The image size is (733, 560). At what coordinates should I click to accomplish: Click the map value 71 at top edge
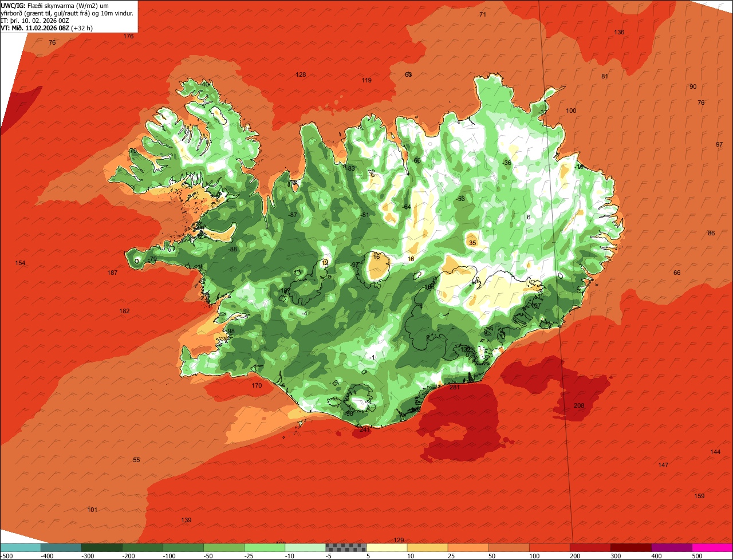[x=483, y=14]
